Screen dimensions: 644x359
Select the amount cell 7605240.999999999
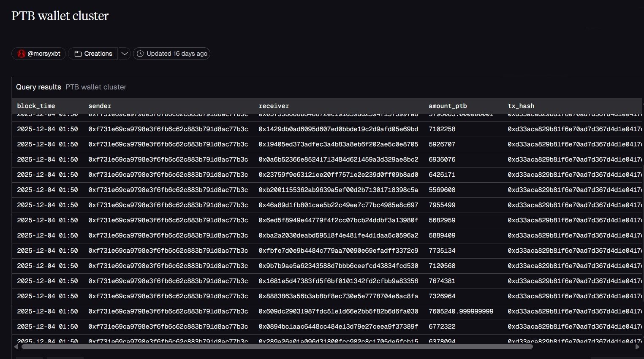tap(461, 311)
